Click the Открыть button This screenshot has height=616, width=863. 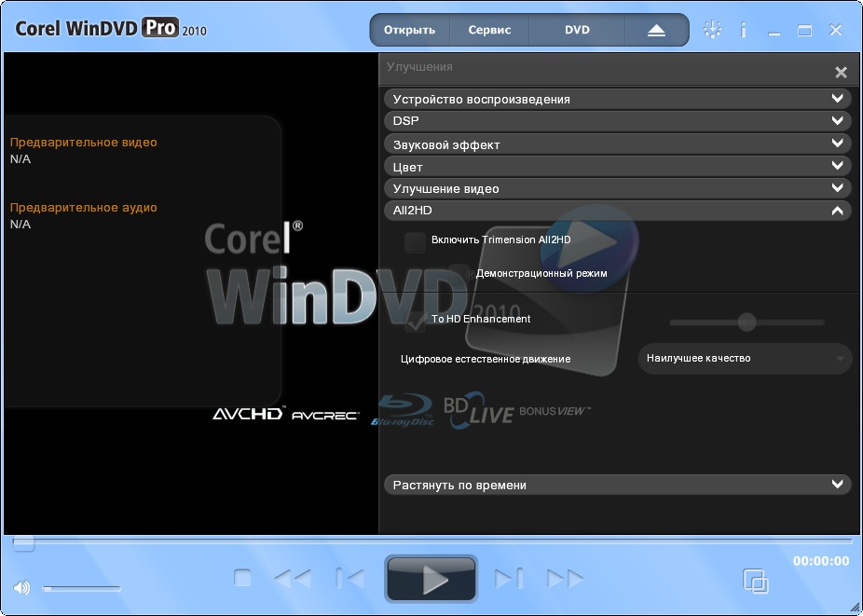pos(410,30)
